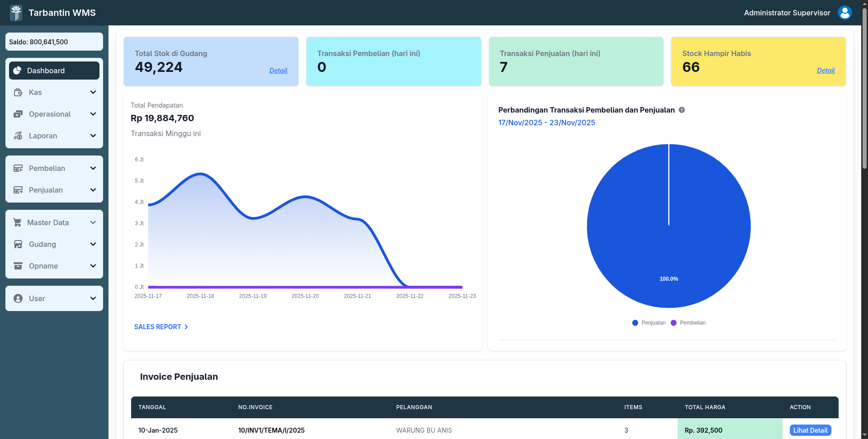Click the Opname archive icon
Screen dimensions: 868x439
point(18,266)
